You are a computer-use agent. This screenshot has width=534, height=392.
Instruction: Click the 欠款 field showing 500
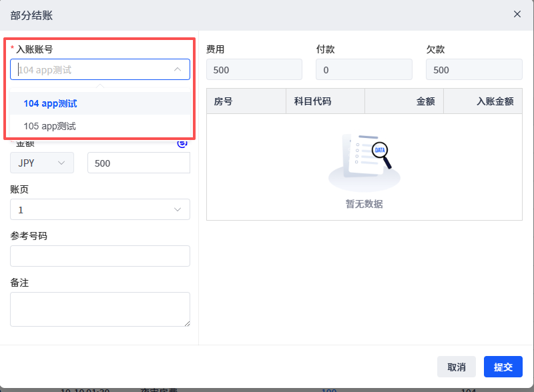pyautogui.click(x=474, y=70)
